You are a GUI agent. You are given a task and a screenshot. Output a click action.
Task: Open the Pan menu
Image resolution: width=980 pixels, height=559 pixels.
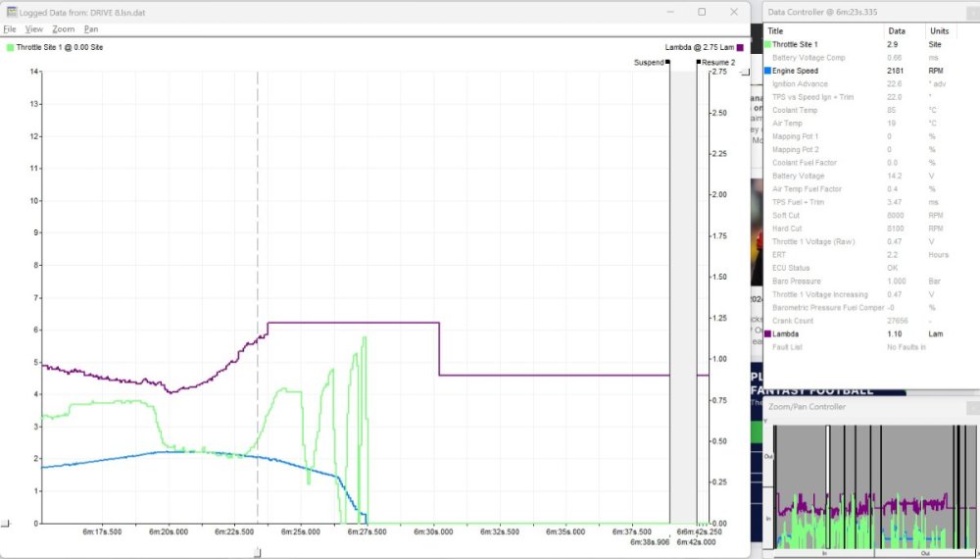click(91, 29)
